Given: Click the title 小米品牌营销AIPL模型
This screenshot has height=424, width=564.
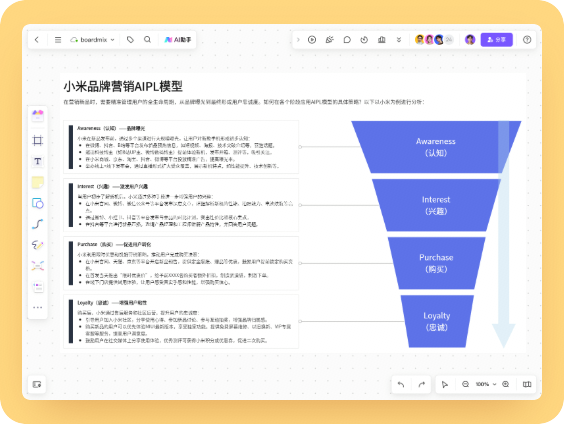Looking at the screenshot, I should [123, 86].
